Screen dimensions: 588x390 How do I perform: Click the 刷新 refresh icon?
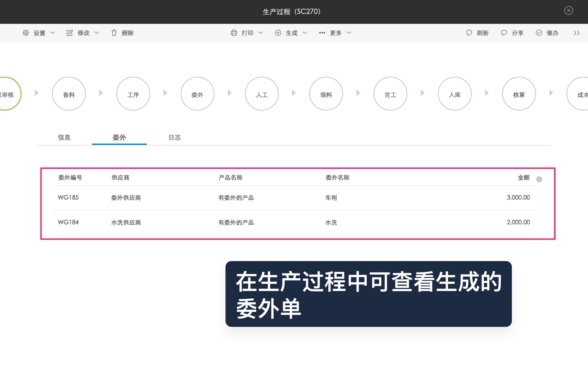pos(469,33)
